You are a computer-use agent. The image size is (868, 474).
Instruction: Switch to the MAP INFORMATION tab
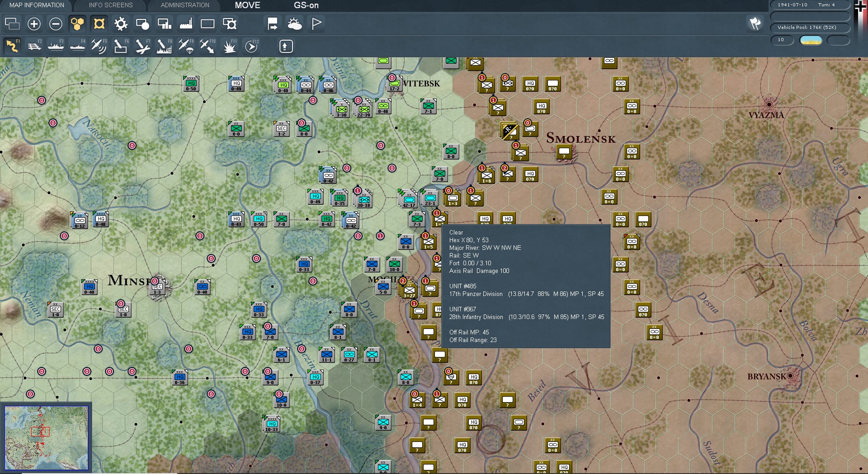point(37,5)
